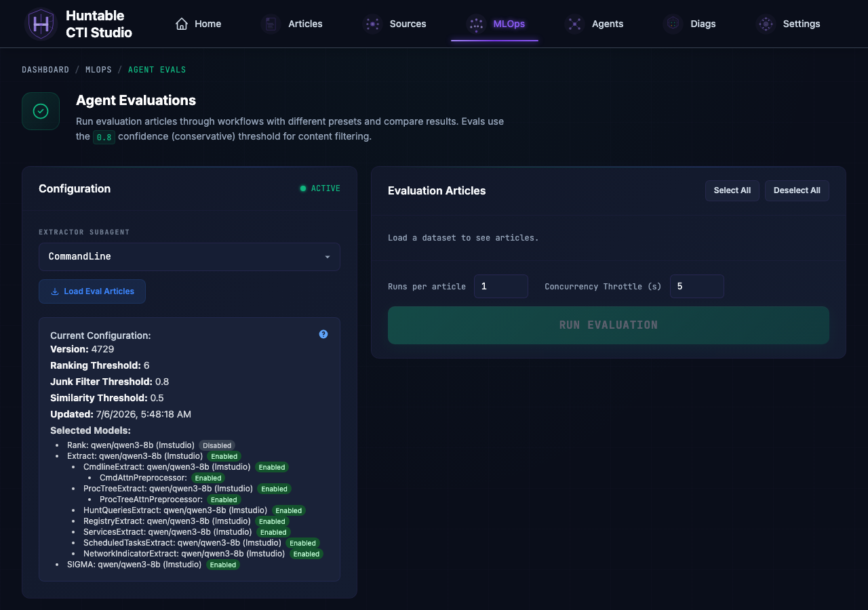Click the blue help question mark icon
This screenshot has height=610, width=868.
tap(323, 334)
